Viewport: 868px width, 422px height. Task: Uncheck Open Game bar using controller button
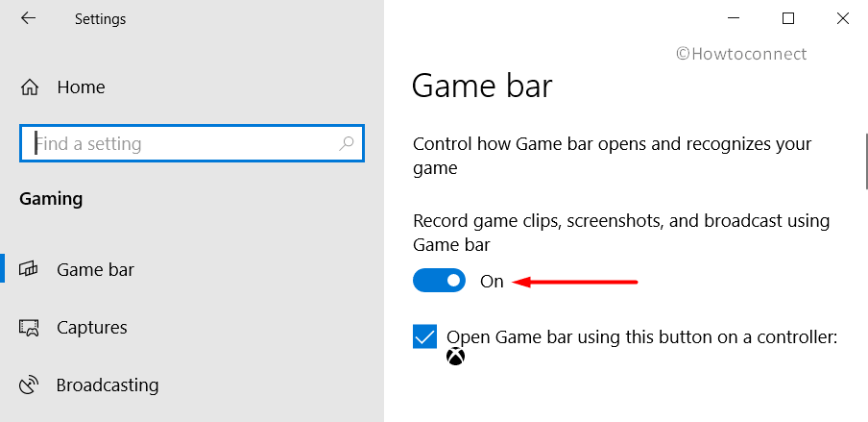coord(424,336)
